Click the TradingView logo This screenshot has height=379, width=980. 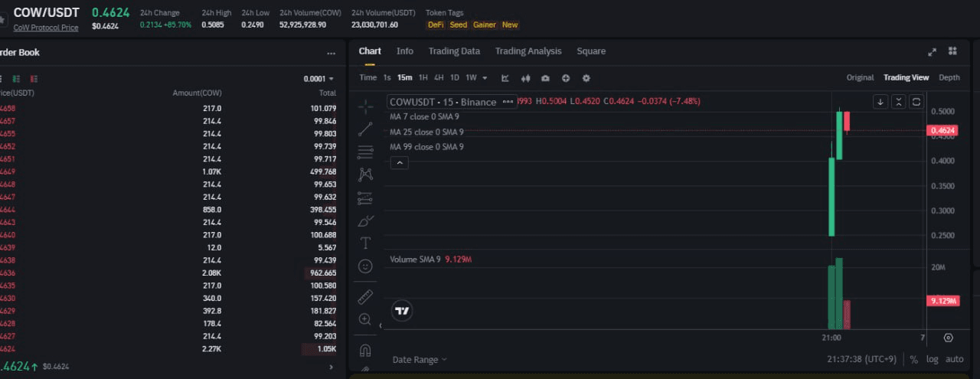click(x=402, y=310)
